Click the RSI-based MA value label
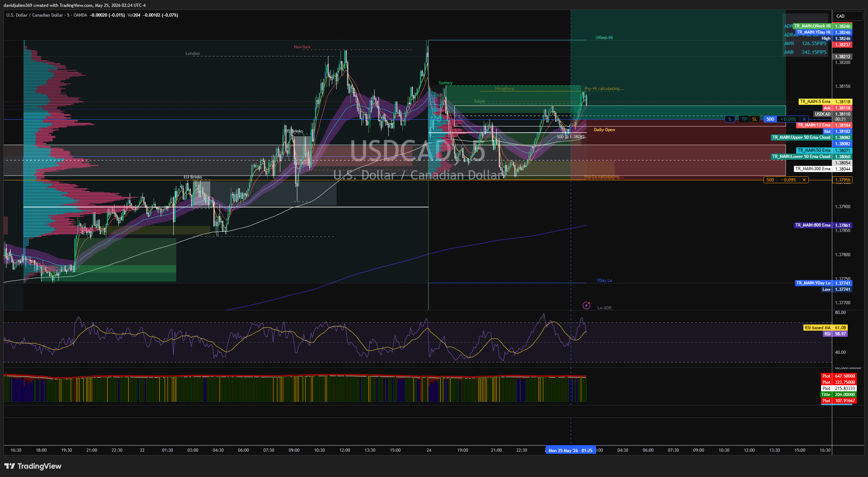868x477 pixels. (x=825, y=328)
